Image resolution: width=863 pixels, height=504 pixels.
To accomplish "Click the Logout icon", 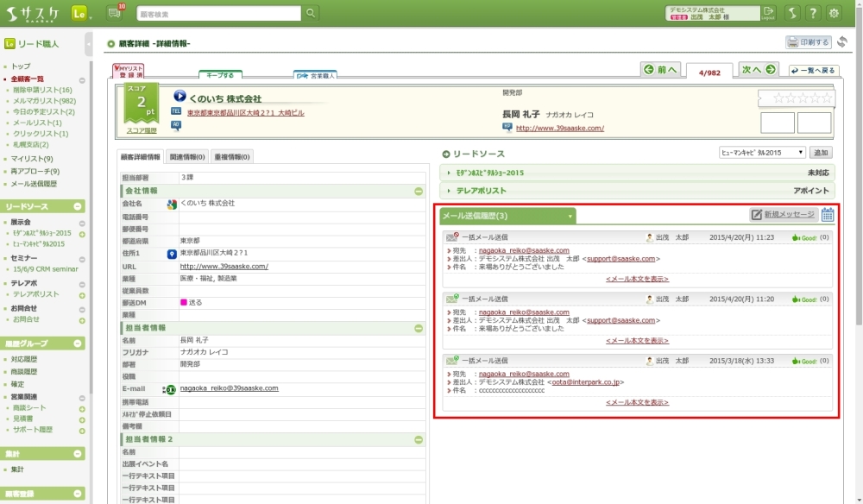I will click(x=768, y=13).
